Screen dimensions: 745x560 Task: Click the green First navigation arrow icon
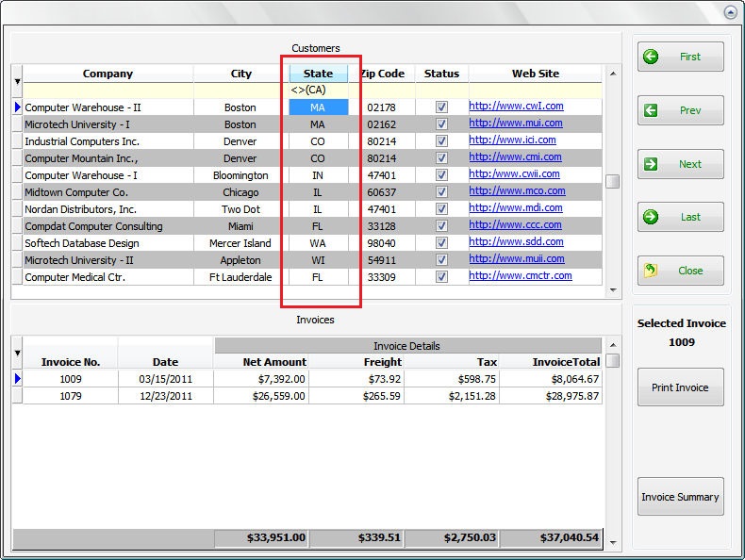(651, 57)
